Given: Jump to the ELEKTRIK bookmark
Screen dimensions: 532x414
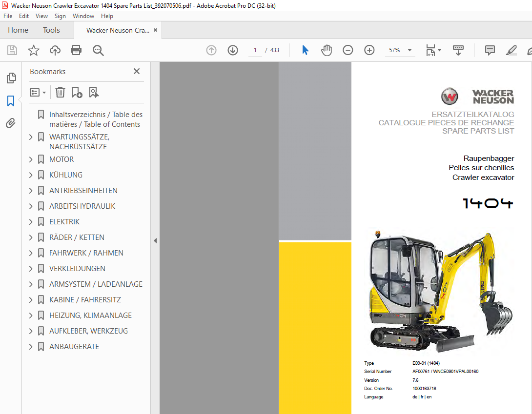Looking at the screenshot, I should [64, 222].
